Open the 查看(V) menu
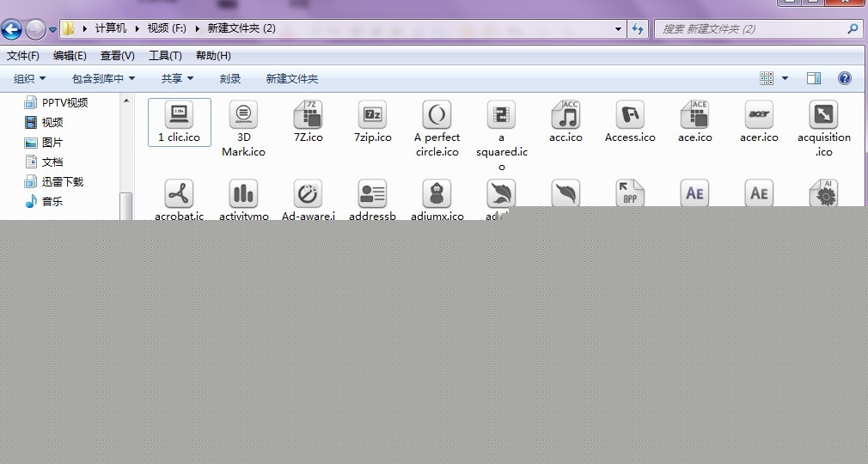Image resolution: width=868 pixels, height=464 pixels. 118,55
